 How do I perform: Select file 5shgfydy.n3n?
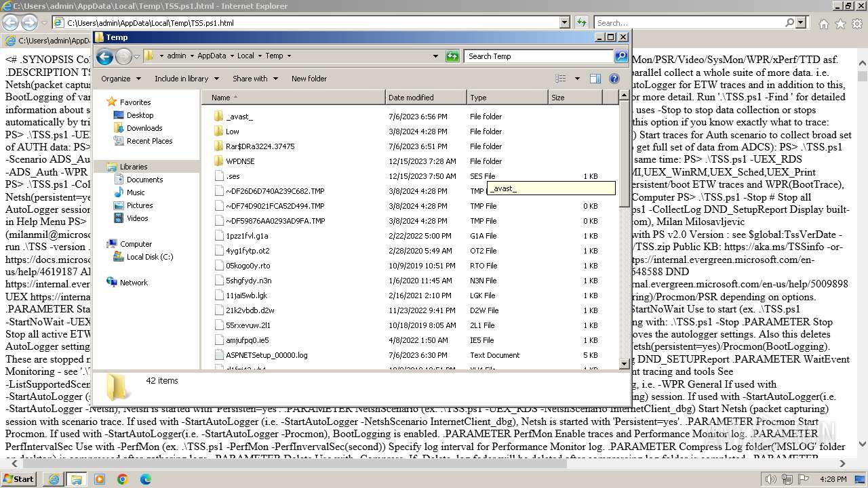pos(243,281)
